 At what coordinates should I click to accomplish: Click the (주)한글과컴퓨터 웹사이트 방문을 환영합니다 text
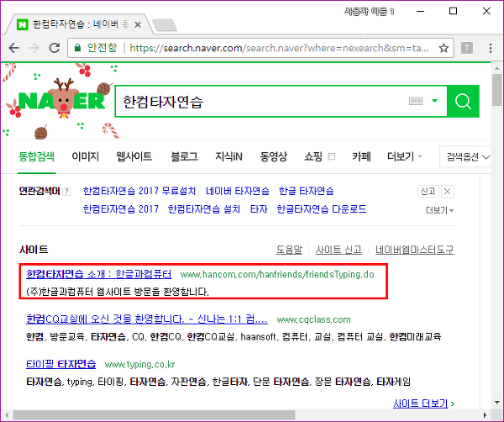click(x=118, y=292)
